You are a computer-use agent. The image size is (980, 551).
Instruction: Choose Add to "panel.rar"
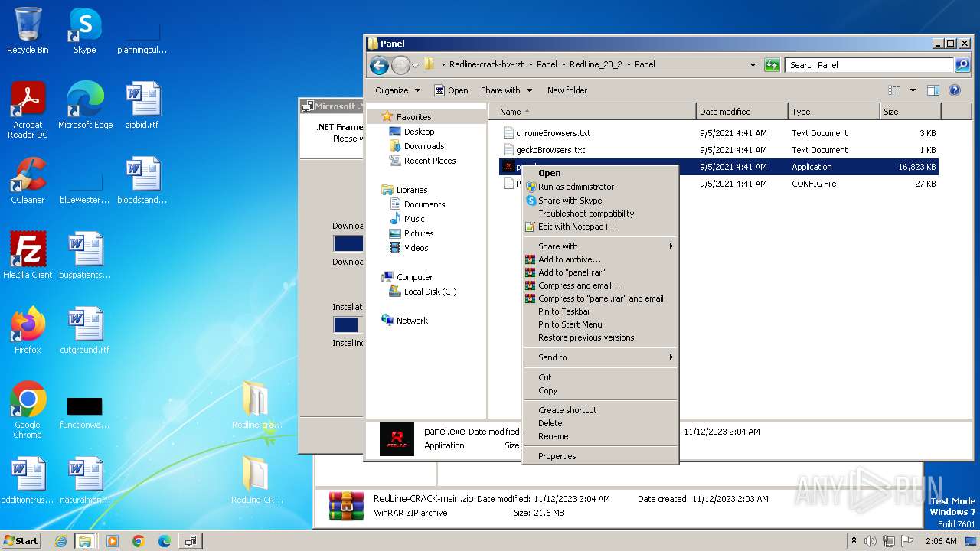pos(599,272)
